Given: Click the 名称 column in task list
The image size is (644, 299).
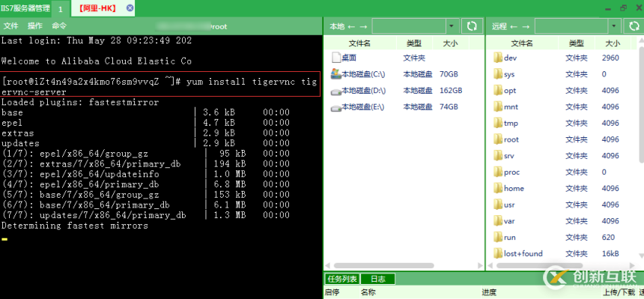Looking at the screenshot, I should pos(368,292).
